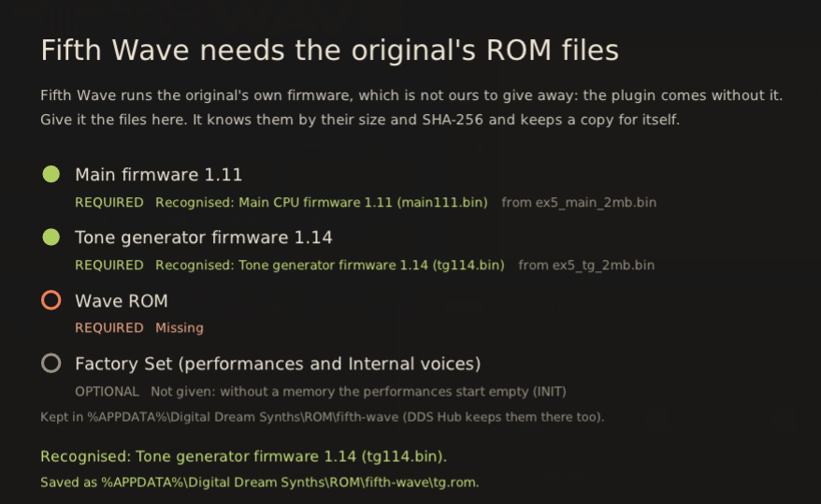The width and height of the screenshot is (821, 504).
Task: Select the Main firmware 1.11 row title
Action: (159, 174)
